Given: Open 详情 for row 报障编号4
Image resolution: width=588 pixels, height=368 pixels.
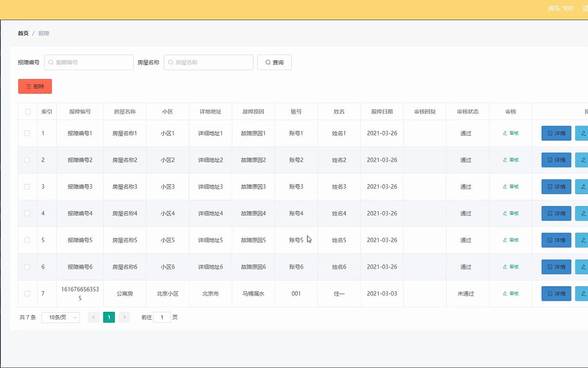Looking at the screenshot, I should [x=556, y=213].
